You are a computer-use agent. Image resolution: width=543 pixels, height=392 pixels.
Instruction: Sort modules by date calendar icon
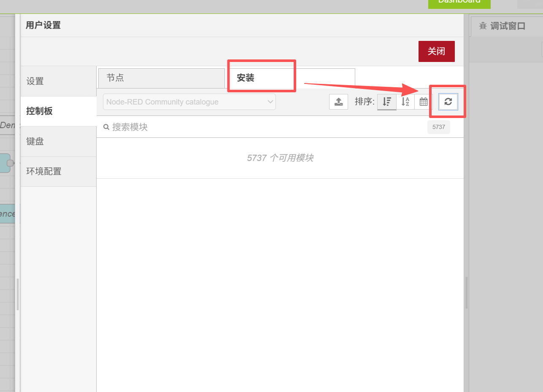pos(424,102)
